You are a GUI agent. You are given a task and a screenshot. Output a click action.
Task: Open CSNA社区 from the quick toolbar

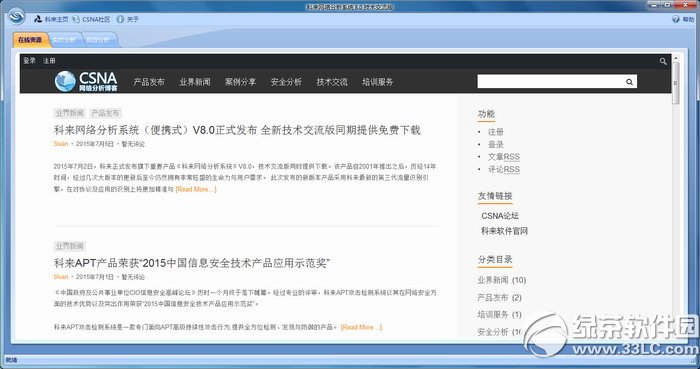(x=91, y=20)
